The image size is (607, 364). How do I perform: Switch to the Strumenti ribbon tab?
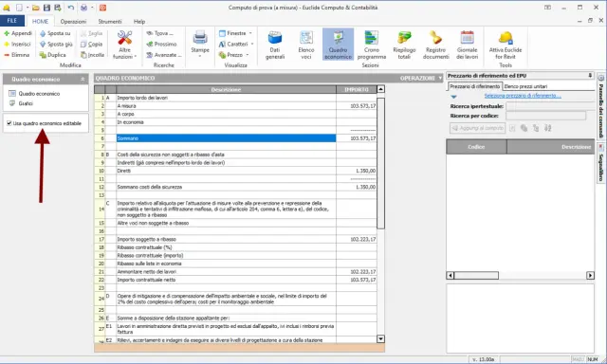tap(110, 22)
